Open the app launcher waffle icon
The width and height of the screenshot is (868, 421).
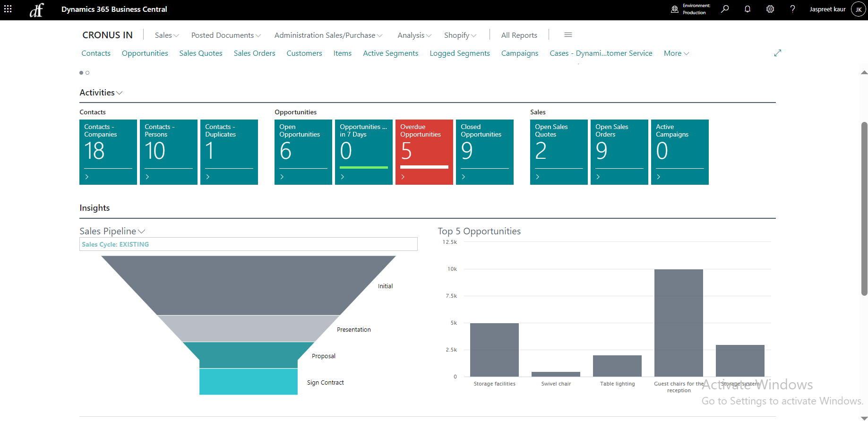[x=8, y=9]
